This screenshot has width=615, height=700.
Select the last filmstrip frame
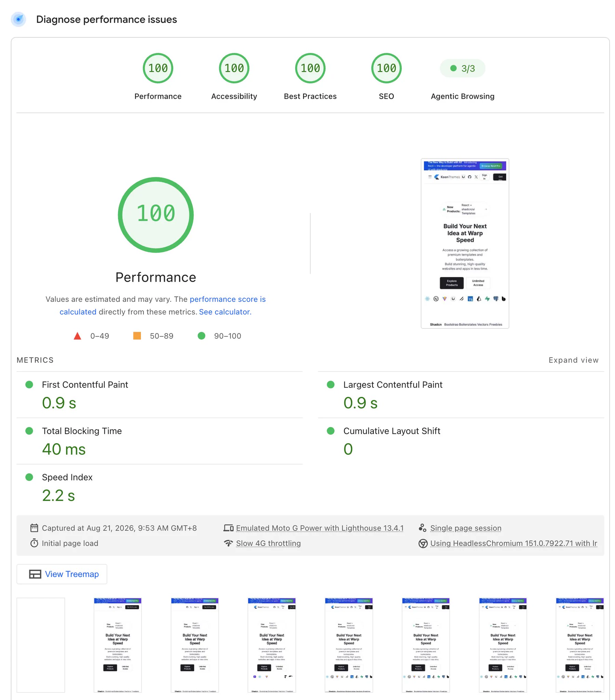tap(579, 645)
